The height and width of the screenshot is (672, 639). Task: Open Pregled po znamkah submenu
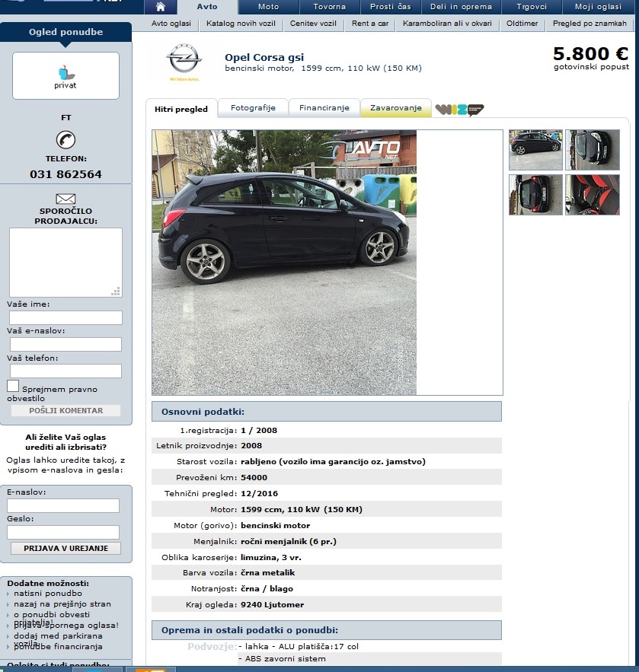tap(589, 24)
